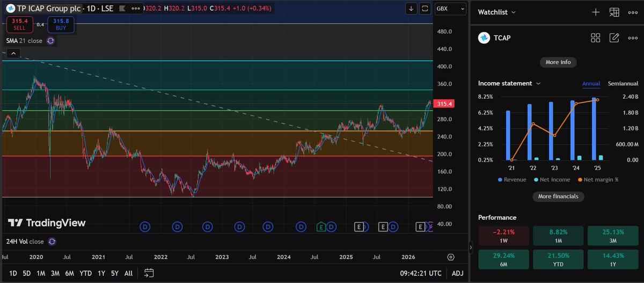Click the 24H Vol close indicator label

pos(25,242)
